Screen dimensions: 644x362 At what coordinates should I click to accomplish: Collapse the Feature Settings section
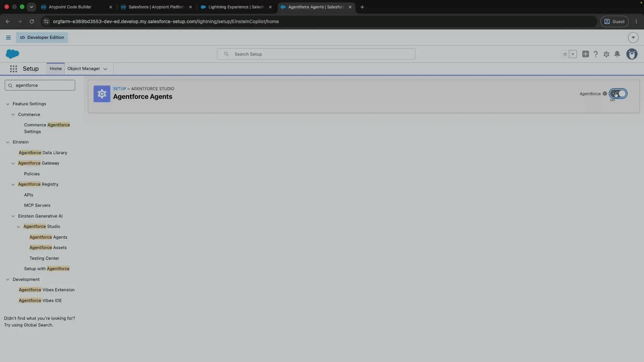[x=8, y=104]
